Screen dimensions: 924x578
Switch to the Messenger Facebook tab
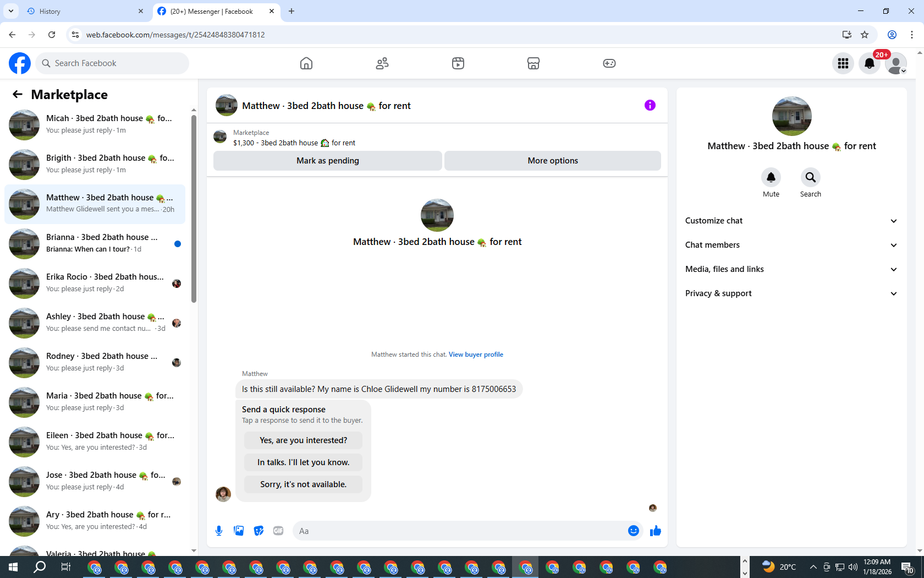click(x=216, y=11)
